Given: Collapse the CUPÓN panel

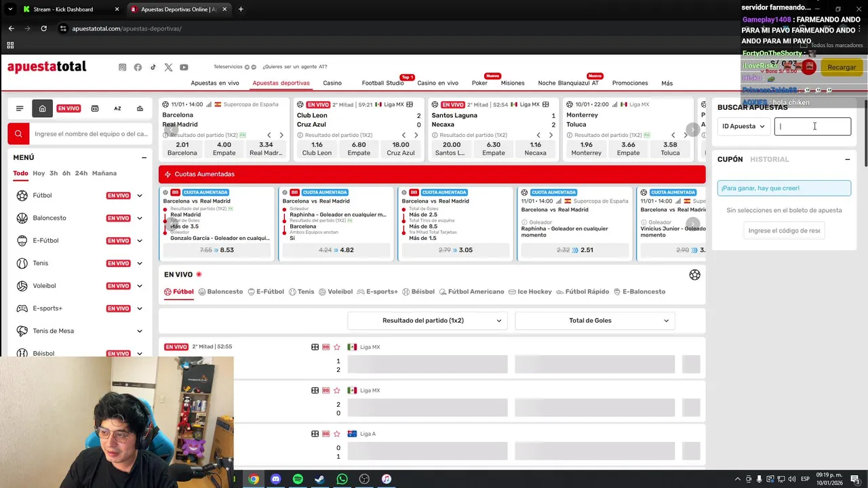Looking at the screenshot, I should 847,159.
